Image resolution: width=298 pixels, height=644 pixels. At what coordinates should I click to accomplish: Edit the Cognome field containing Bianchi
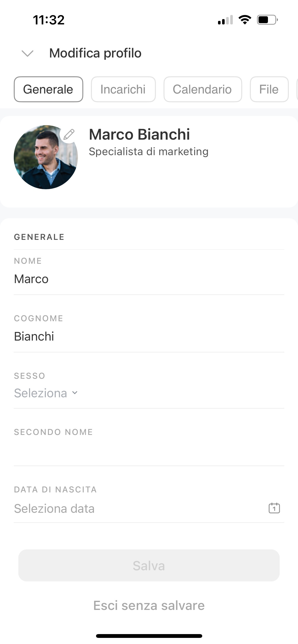pyautogui.click(x=149, y=336)
